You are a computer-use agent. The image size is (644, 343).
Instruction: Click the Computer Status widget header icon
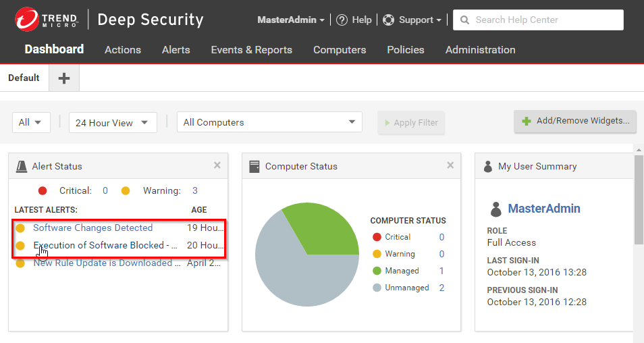coord(254,166)
